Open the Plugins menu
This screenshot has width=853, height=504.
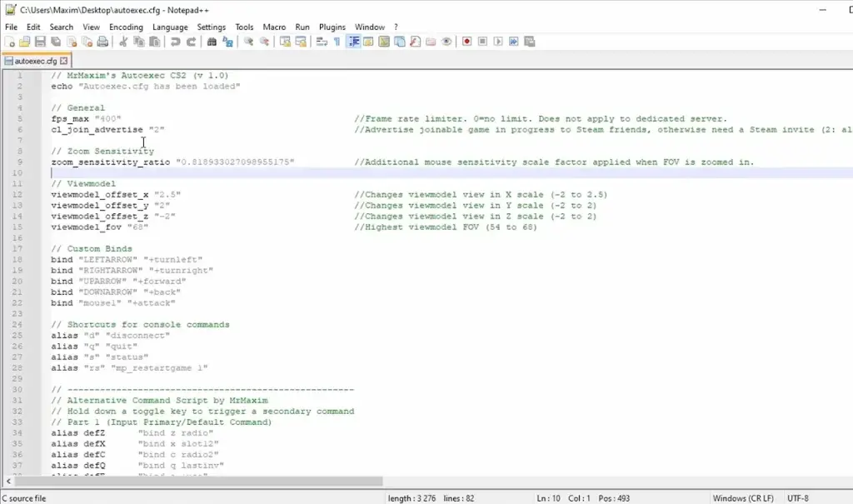tap(332, 27)
